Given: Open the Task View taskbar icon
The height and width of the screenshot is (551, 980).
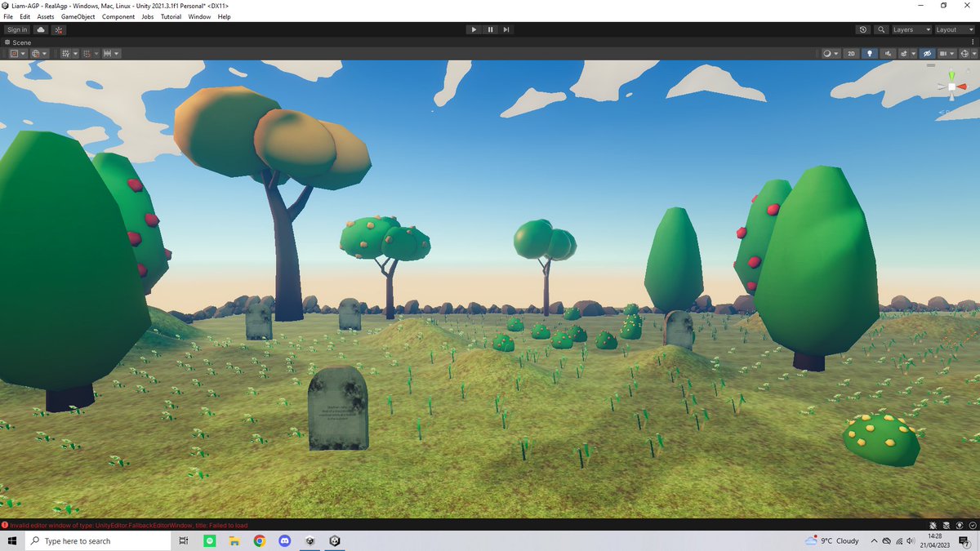Looking at the screenshot, I should (x=184, y=541).
